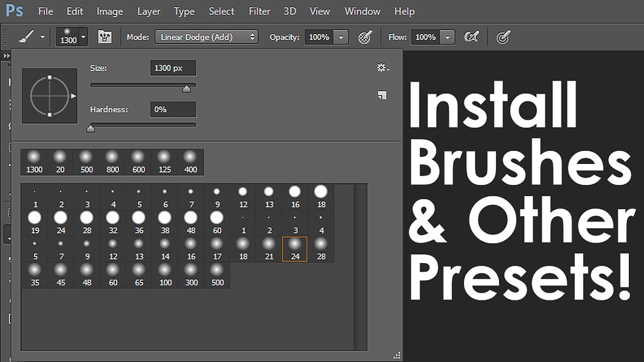Open the Mode blending dropdown

tap(206, 37)
